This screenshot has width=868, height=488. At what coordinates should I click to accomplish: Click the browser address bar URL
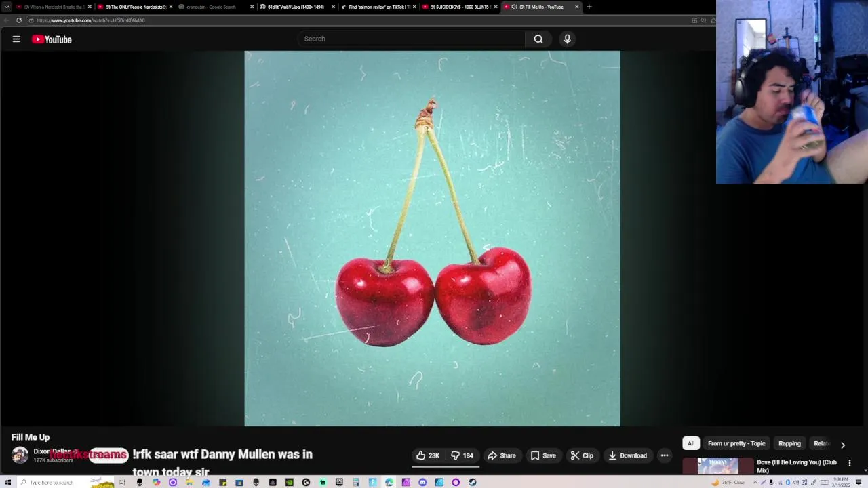pos(91,20)
